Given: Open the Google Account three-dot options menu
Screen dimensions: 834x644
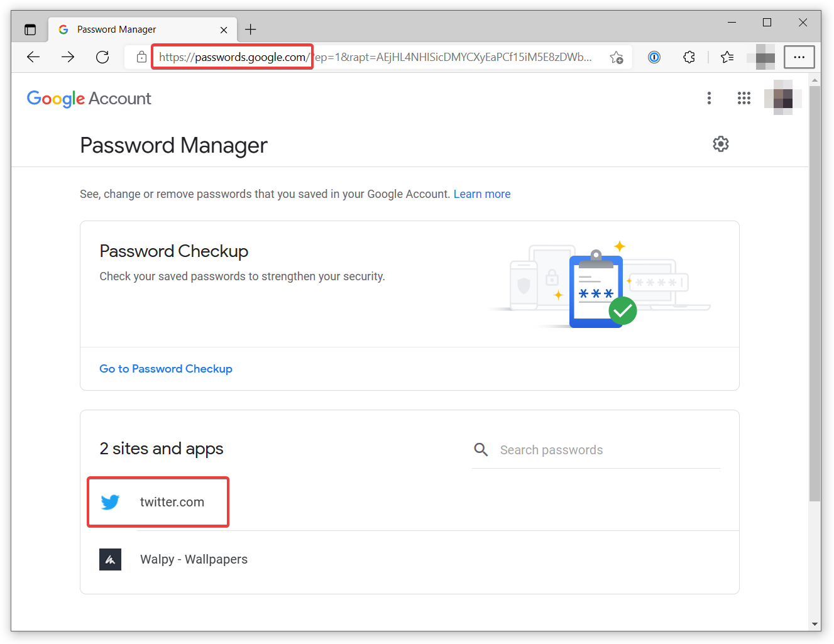Looking at the screenshot, I should [x=709, y=98].
